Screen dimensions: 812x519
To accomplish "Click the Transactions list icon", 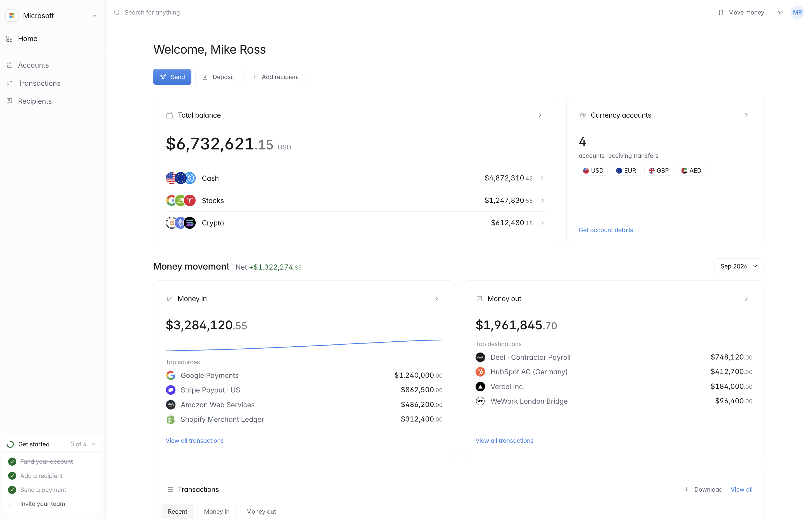I will click(170, 489).
